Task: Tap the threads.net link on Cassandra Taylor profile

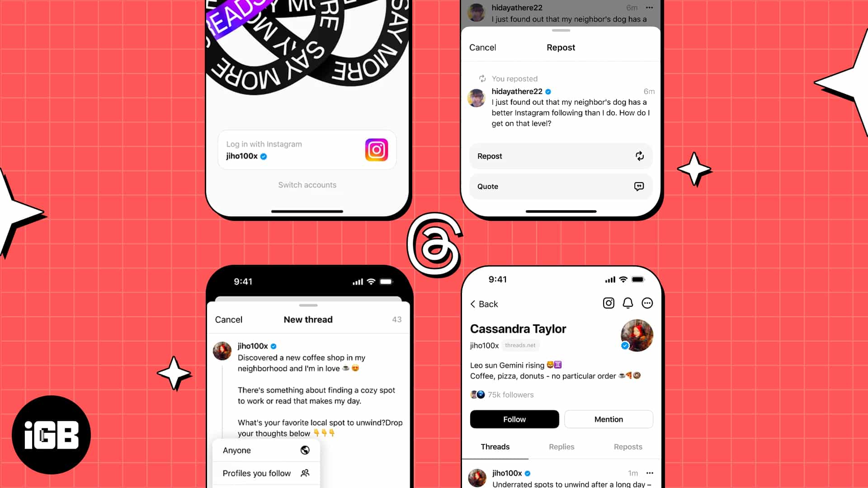Action: coord(520,345)
